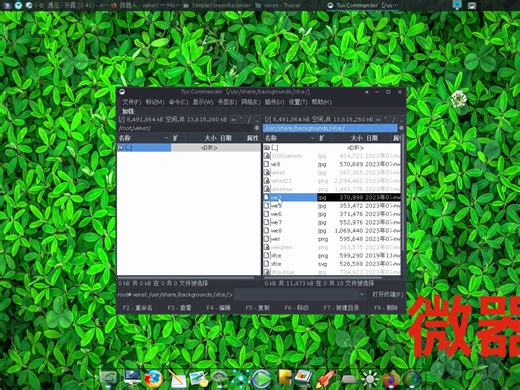Sort left panel by 属性 attributes column
The height and width of the screenshot is (390, 520).
(252, 138)
